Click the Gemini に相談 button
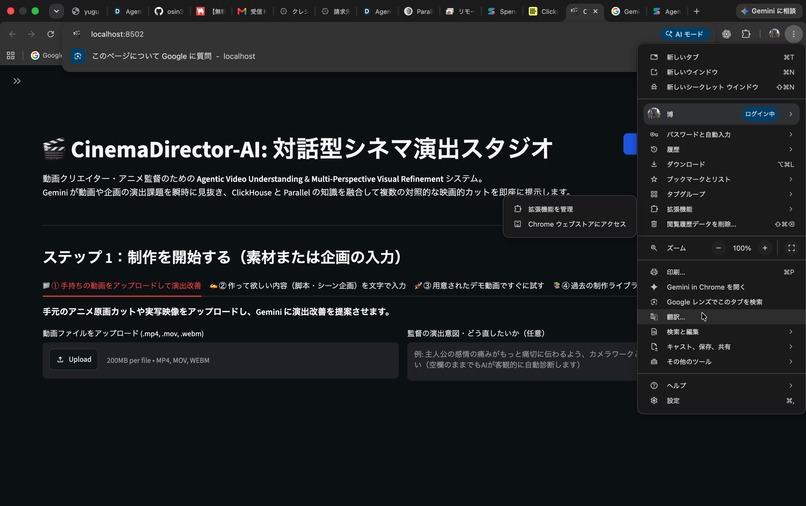 (769, 11)
